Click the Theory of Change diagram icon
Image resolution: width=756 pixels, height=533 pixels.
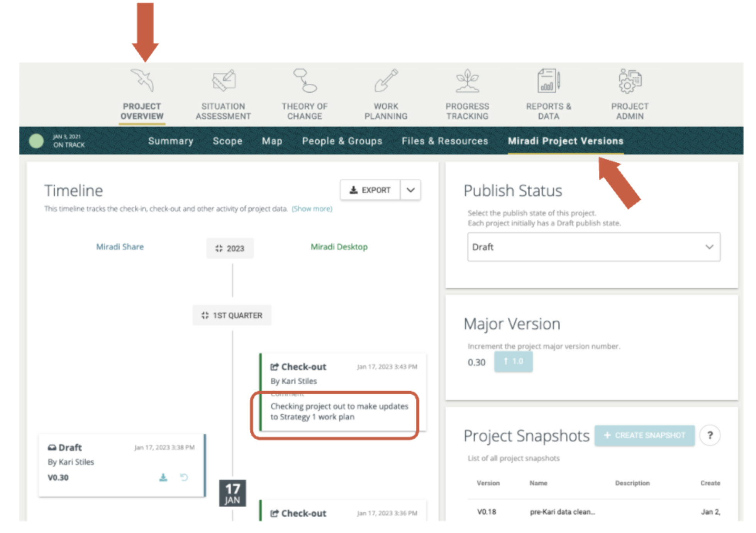tap(305, 80)
